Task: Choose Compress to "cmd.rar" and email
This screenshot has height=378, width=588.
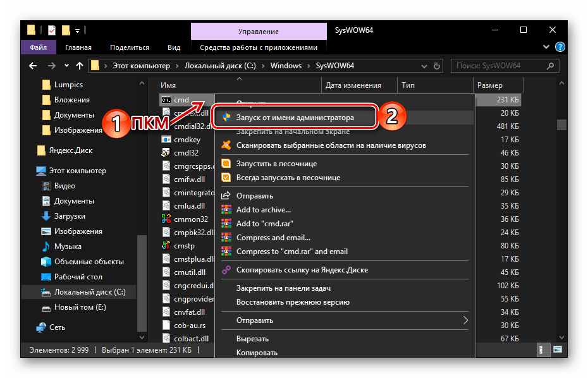Action: [291, 251]
